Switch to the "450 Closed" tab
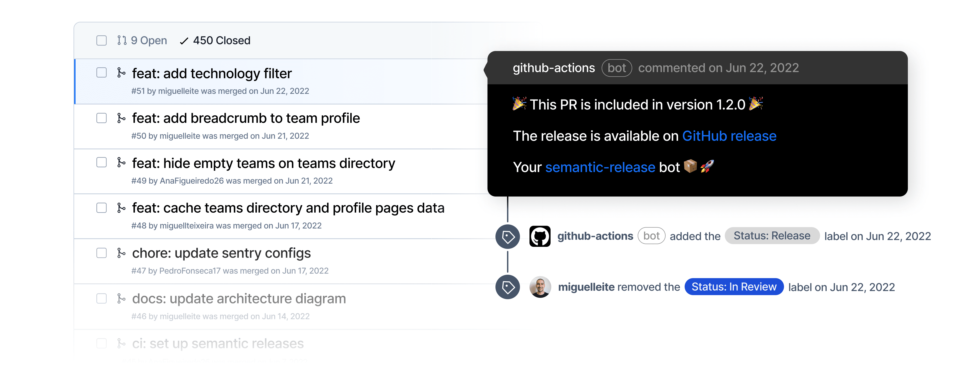This screenshot has height=374, width=980. coord(216,40)
